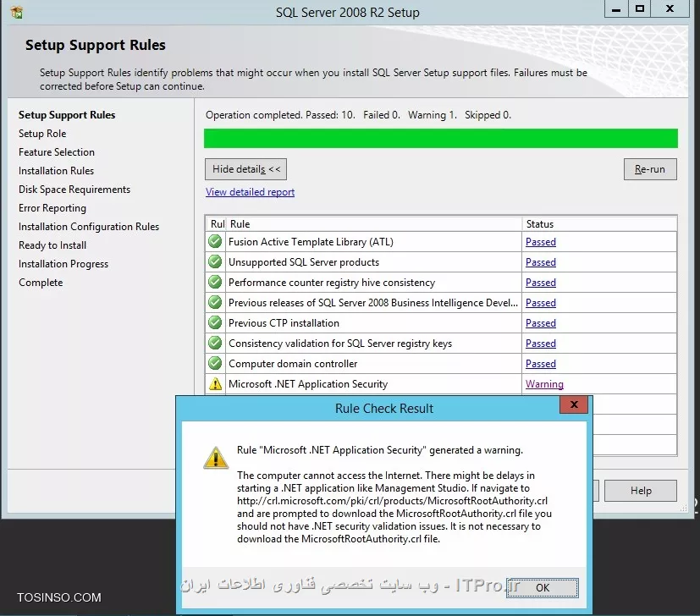Confirm the warning by clicking OK
The image size is (700, 616).
[543, 587]
